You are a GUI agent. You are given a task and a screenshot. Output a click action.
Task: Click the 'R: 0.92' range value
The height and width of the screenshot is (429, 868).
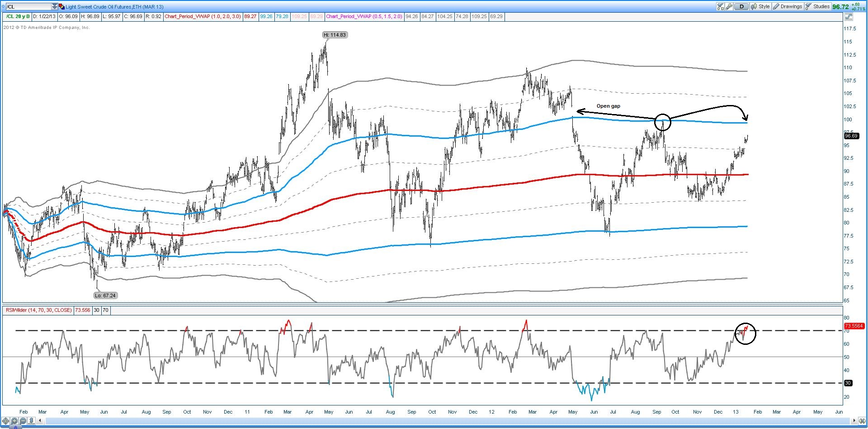tap(153, 17)
